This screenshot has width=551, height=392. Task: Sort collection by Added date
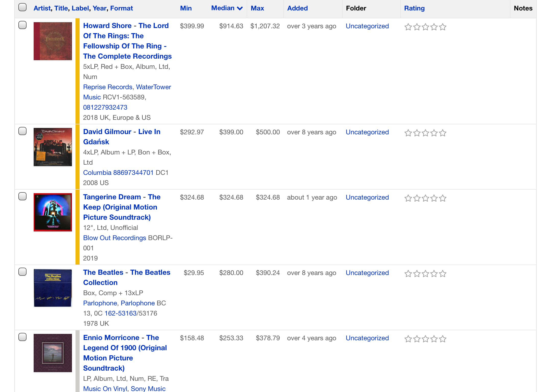click(x=297, y=8)
